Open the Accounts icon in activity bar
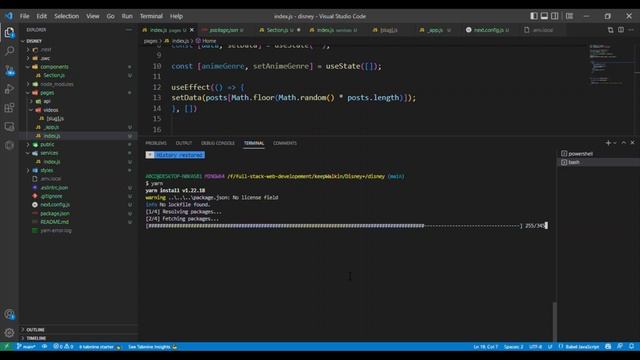The height and width of the screenshot is (360, 640). 9,314
